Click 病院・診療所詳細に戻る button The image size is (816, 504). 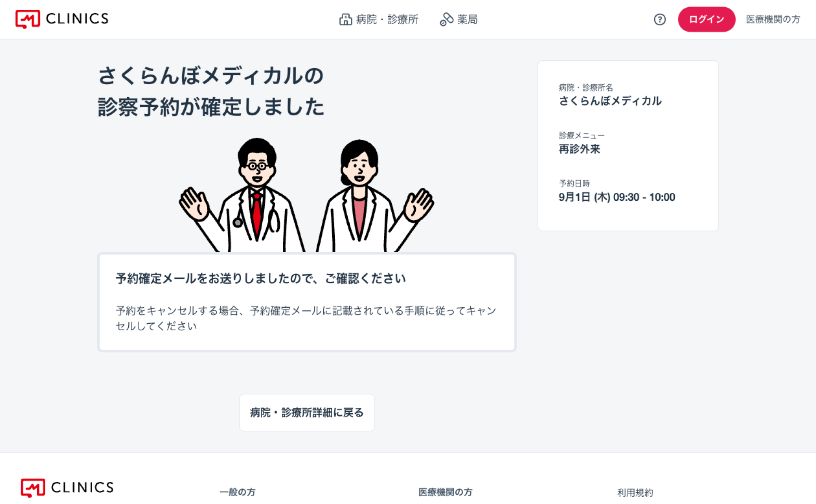pos(307,413)
